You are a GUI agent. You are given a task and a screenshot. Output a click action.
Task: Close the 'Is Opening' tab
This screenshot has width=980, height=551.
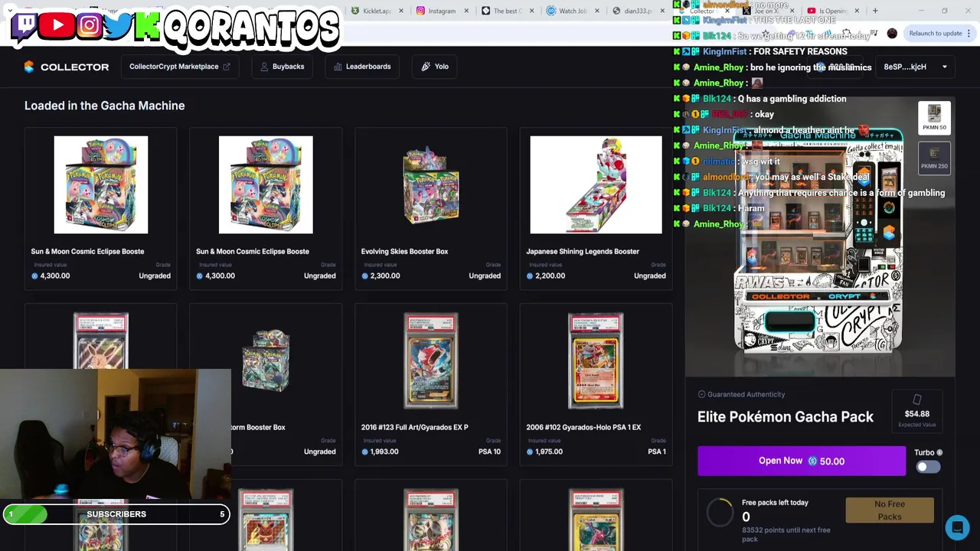click(x=857, y=11)
